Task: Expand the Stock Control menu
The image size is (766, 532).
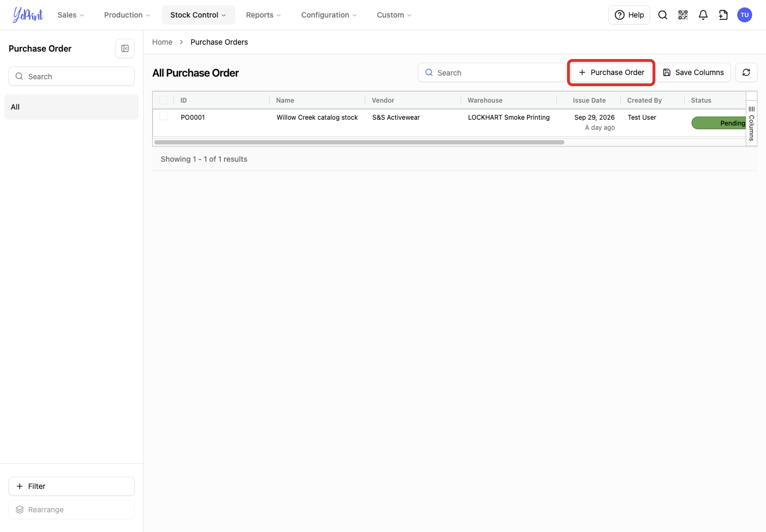Action: pos(198,15)
